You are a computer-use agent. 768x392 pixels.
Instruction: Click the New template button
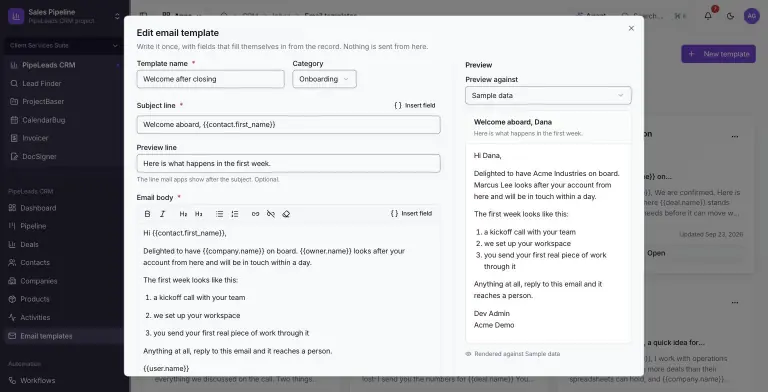(719, 54)
